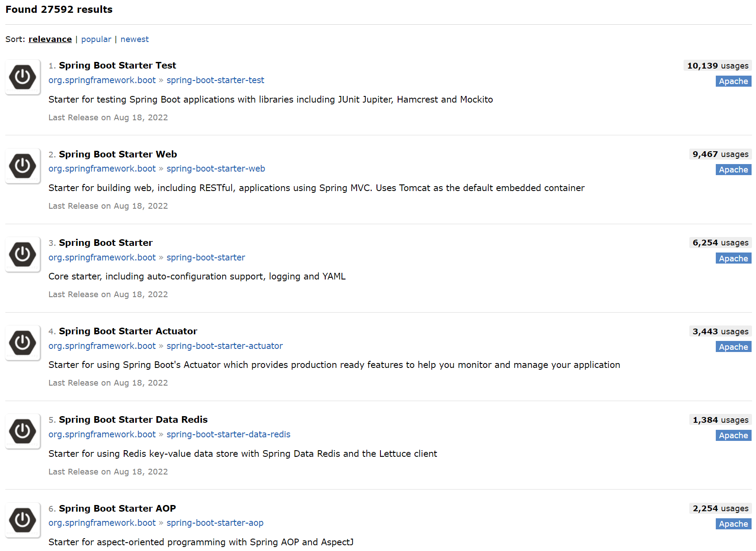This screenshot has width=756, height=551.
Task: Open the spring-boot-starter-web artifact link
Action: tap(216, 168)
